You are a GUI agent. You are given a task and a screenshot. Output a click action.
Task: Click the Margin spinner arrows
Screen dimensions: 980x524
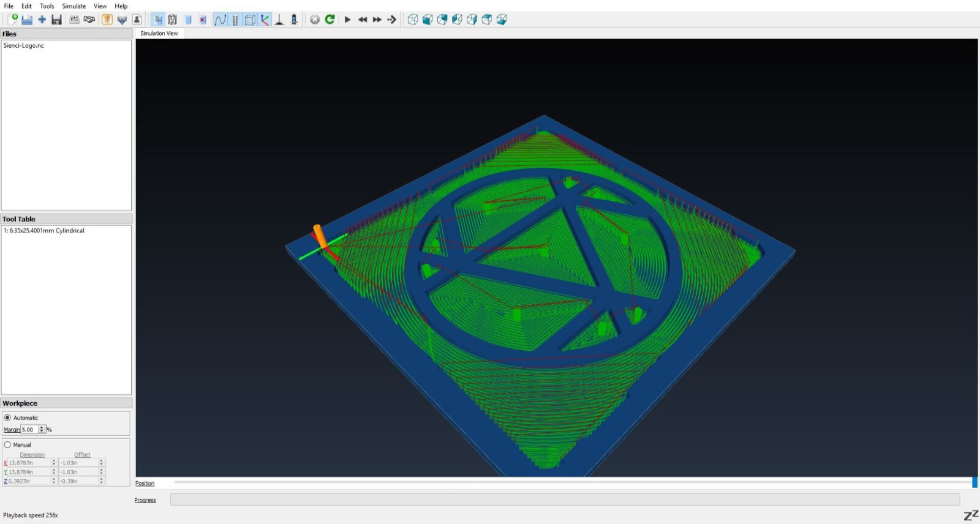pos(42,429)
